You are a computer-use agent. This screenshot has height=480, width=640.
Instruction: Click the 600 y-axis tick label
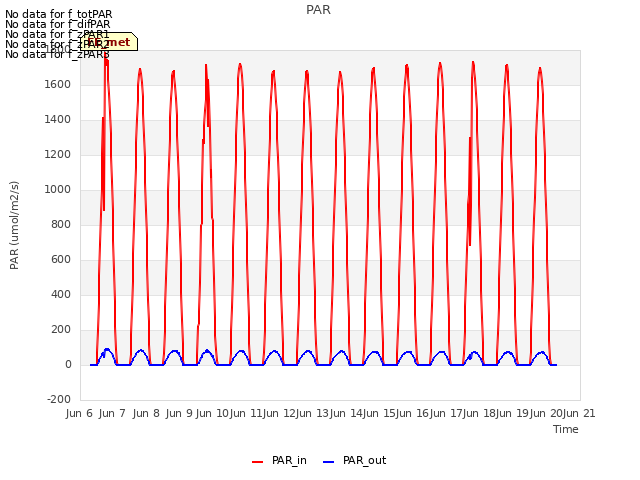61,260
